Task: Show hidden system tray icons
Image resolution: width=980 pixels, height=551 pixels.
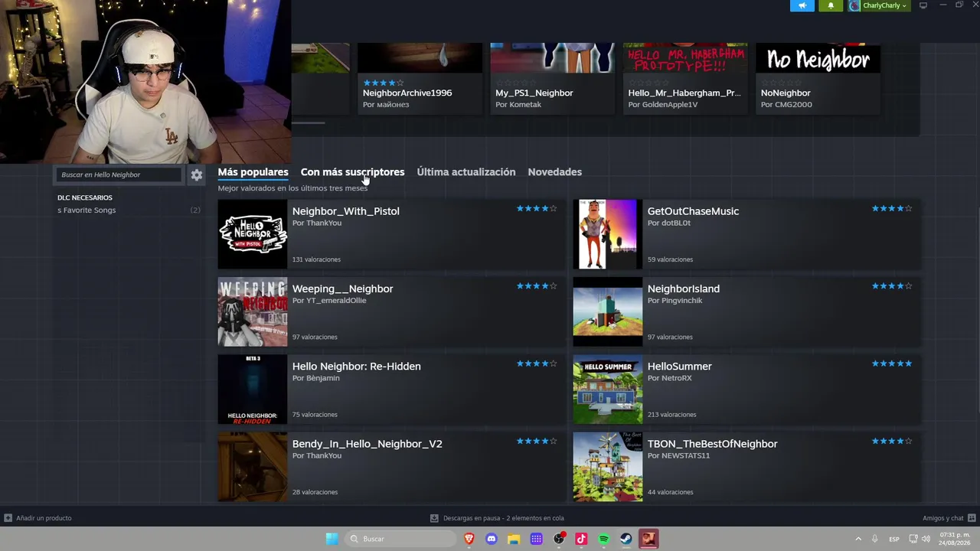Action: (x=858, y=539)
